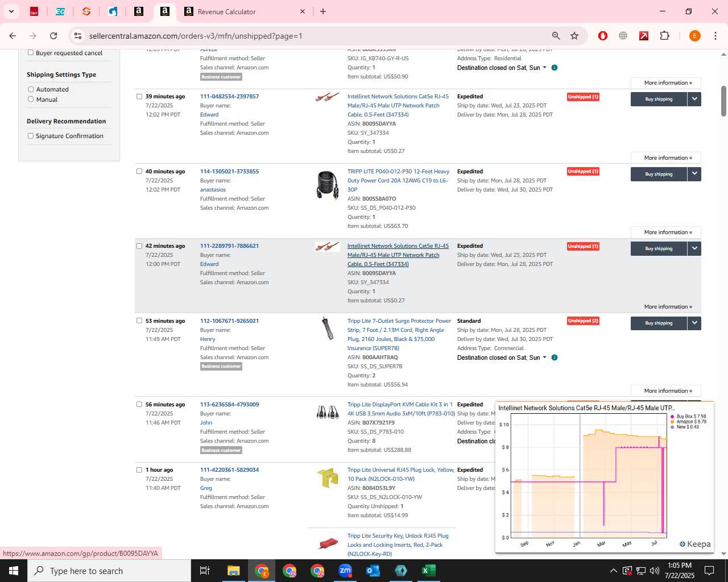The image size is (728, 582).
Task: Open File Explorer from taskbar
Action: [234, 571]
